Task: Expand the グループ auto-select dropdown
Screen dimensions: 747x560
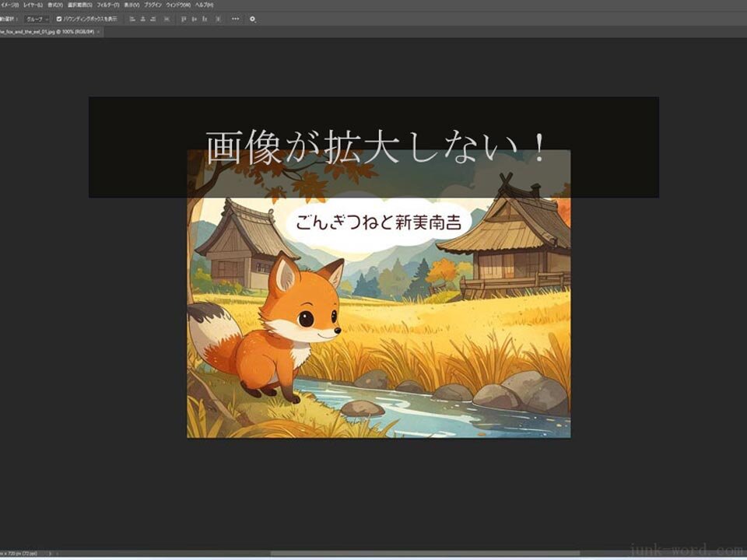Action: [x=36, y=19]
